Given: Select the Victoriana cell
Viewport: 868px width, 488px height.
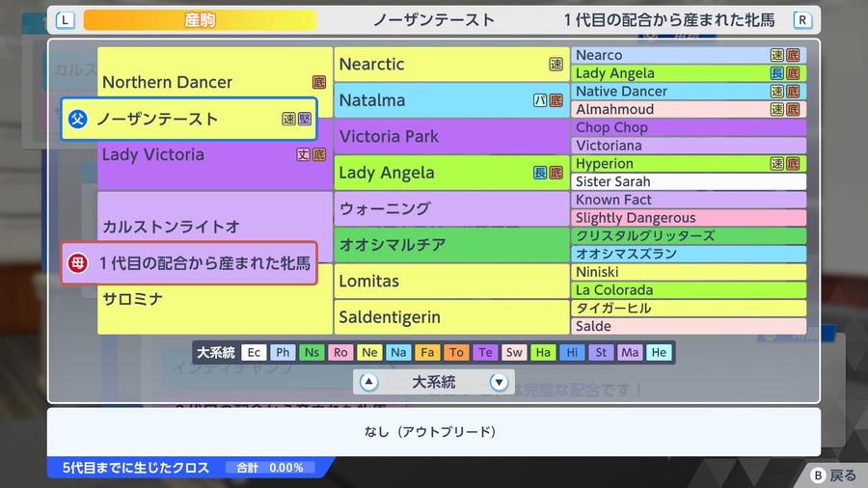Looking at the screenshot, I should click(x=689, y=146).
